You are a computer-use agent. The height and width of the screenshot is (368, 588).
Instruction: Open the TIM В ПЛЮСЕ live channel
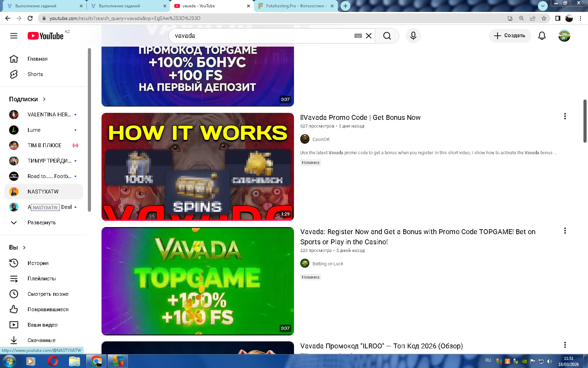coord(44,145)
